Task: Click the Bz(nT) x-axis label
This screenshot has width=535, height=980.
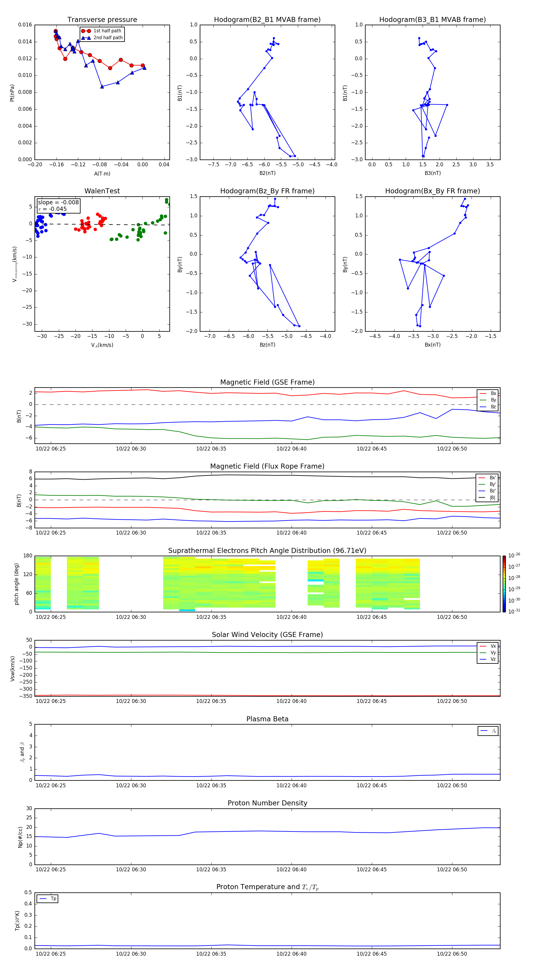Action: (x=267, y=345)
